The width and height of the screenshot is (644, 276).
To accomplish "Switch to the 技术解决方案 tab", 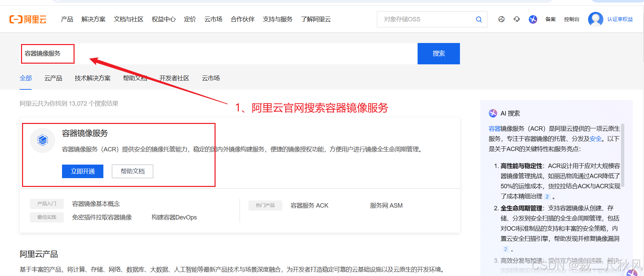I will 93,78.
